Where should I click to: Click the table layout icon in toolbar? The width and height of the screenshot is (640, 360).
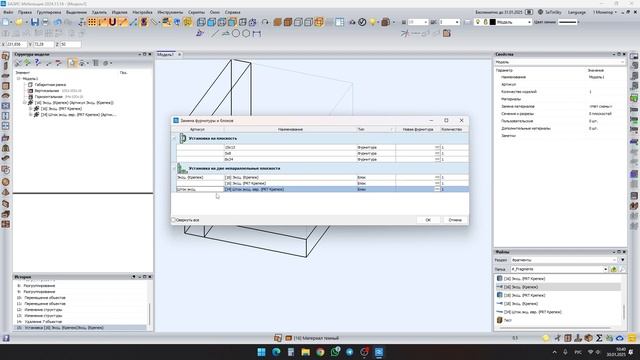click(x=340, y=22)
